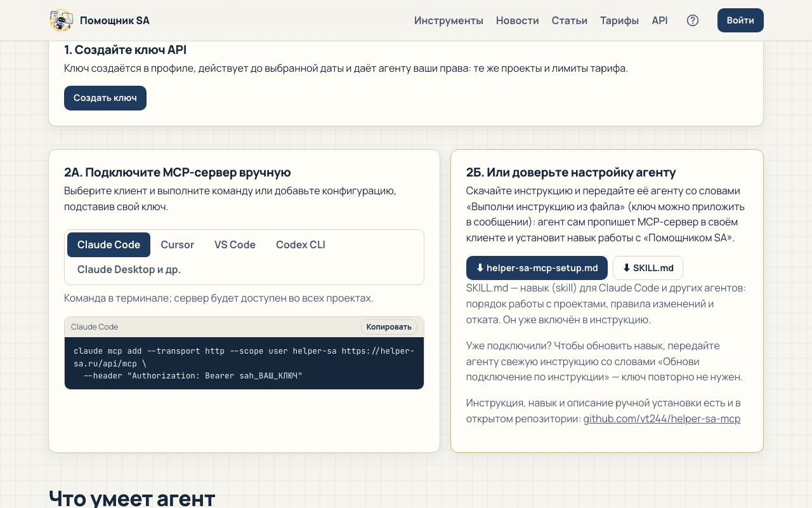812x508 pixels.
Task: Click the Помощник SA site title
Action: [115, 20]
